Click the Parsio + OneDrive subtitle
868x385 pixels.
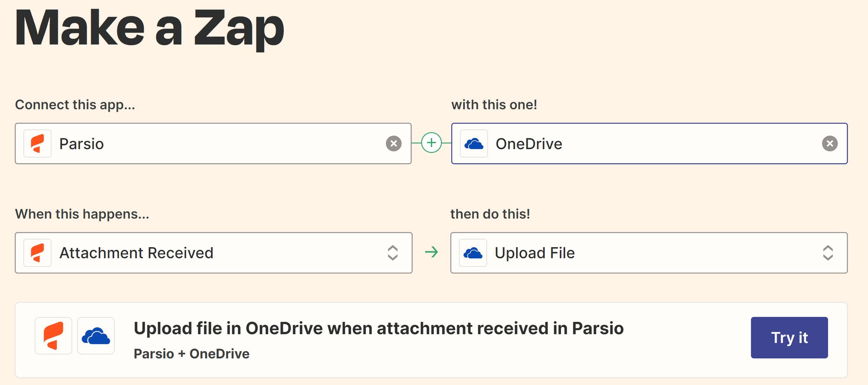(x=191, y=354)
